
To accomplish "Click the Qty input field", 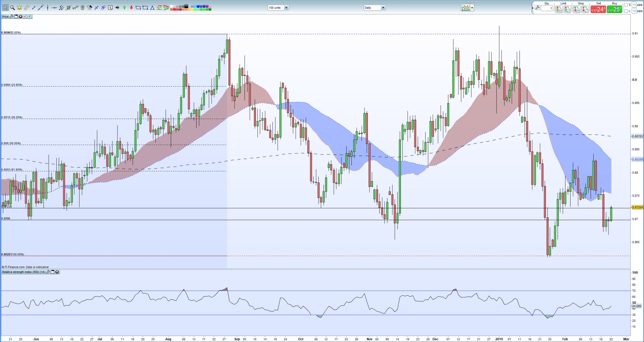I will point(547,8).
